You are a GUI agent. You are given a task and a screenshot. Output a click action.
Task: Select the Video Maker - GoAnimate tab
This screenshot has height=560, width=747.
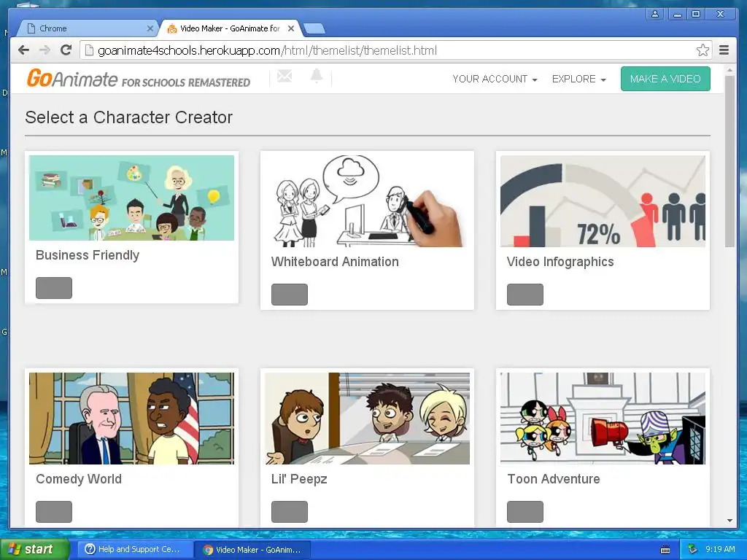[x=231, y=28]
